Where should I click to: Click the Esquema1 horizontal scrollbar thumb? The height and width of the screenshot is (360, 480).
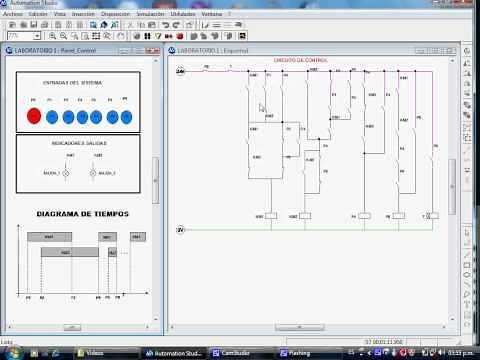[299, 327]
